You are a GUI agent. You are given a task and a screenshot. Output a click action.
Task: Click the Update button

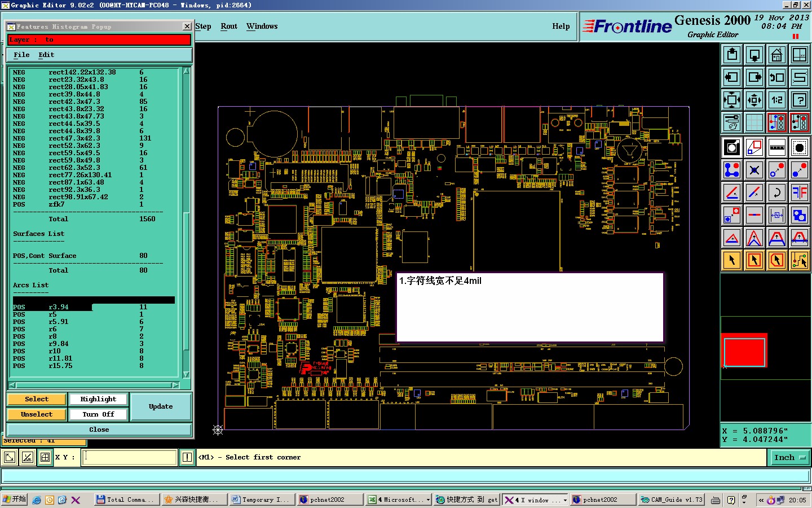tap(161, 406)
